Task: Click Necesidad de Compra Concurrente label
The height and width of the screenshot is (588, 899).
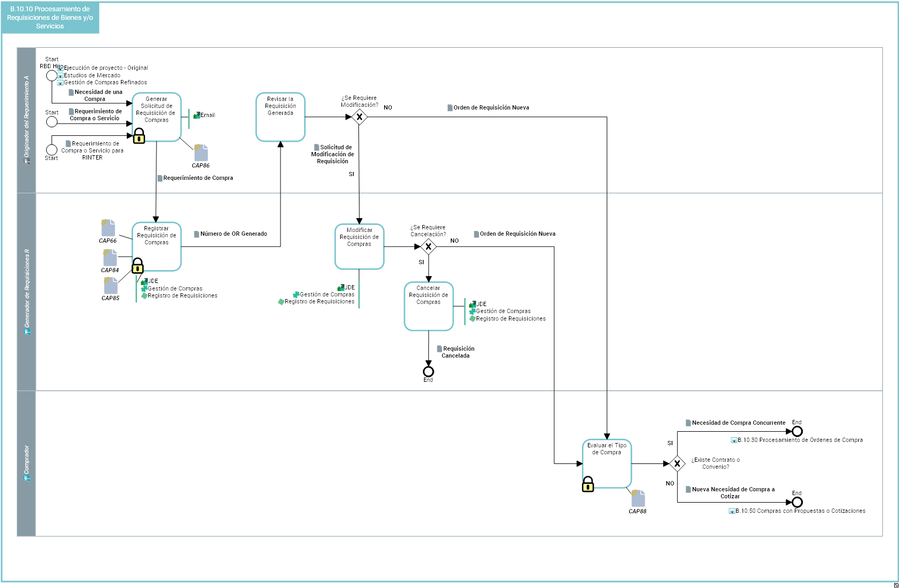Action: pos(739,423)
